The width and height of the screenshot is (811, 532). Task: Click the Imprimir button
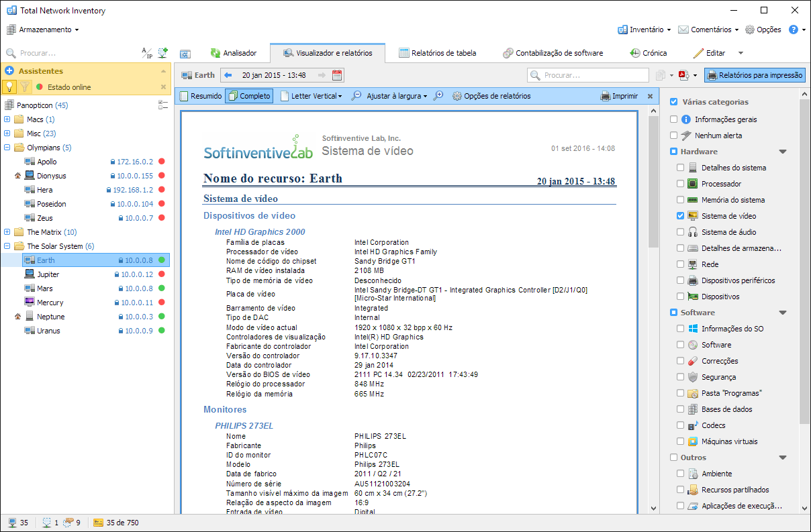tap(618, 96)
